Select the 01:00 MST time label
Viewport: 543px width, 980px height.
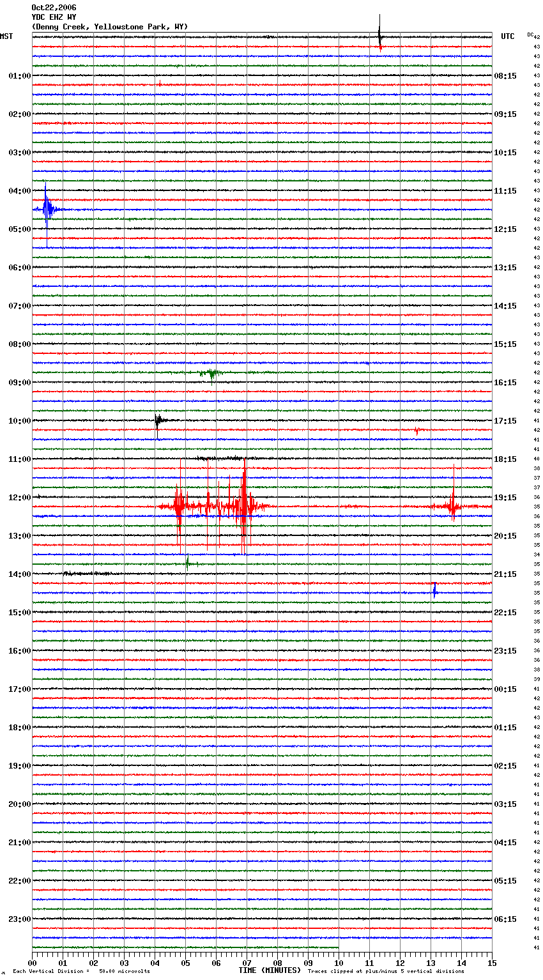point(20,76)
